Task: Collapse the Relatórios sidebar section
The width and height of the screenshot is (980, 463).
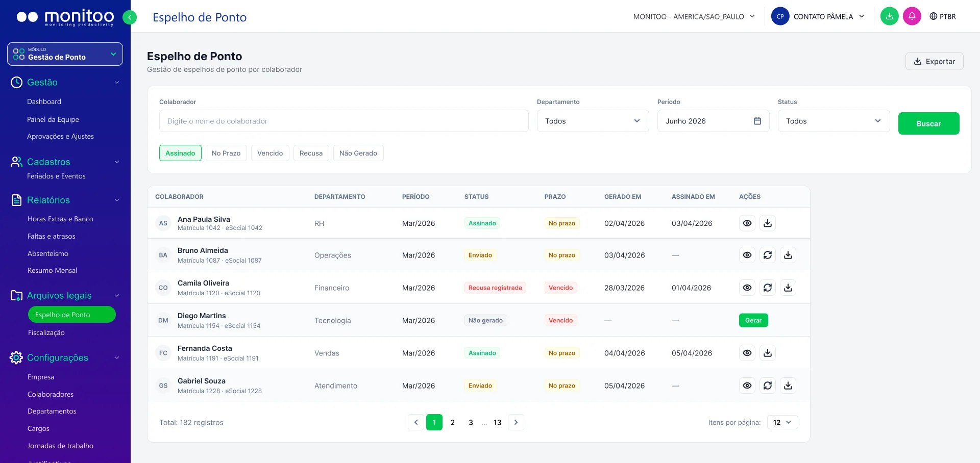Action: point(116,200)
